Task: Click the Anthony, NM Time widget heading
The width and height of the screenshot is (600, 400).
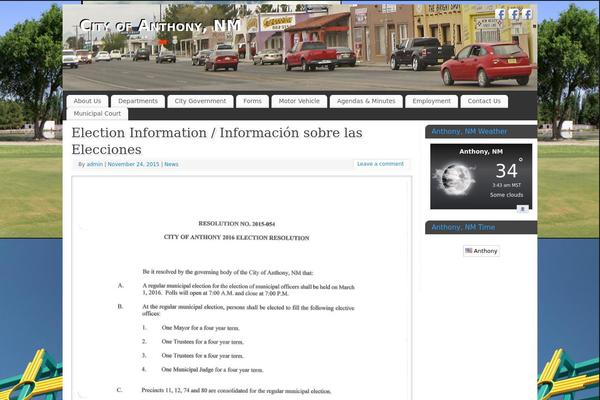Action: [463, 227]
